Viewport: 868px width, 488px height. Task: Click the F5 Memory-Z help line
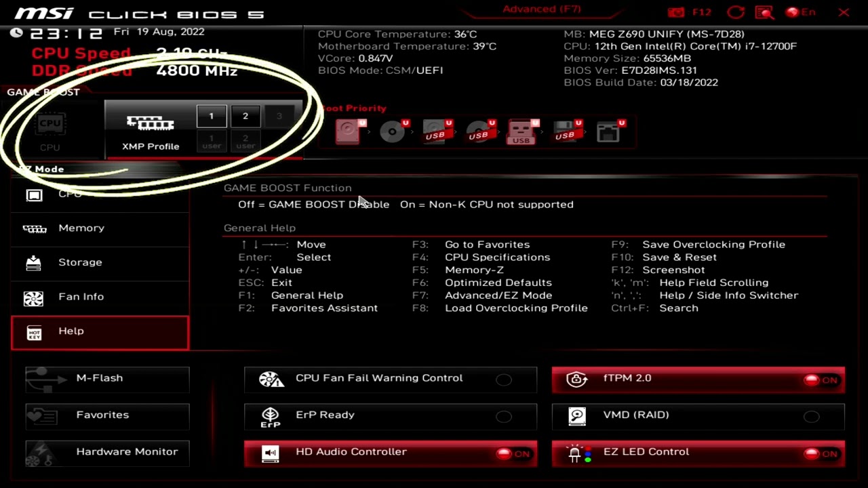pos(458,270)
